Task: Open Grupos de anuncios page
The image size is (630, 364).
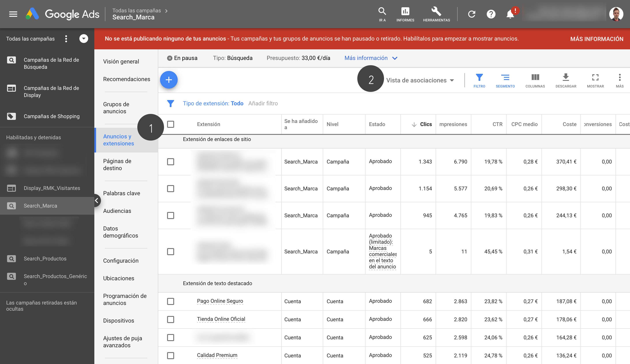Action: (116, 108)
